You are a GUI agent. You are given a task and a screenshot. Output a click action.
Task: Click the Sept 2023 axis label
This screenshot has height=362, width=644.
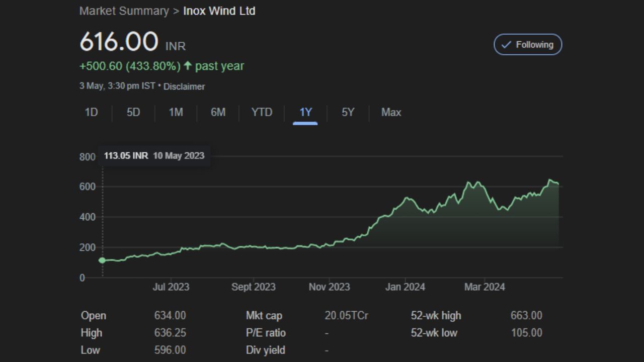click(x=254, y=287)
